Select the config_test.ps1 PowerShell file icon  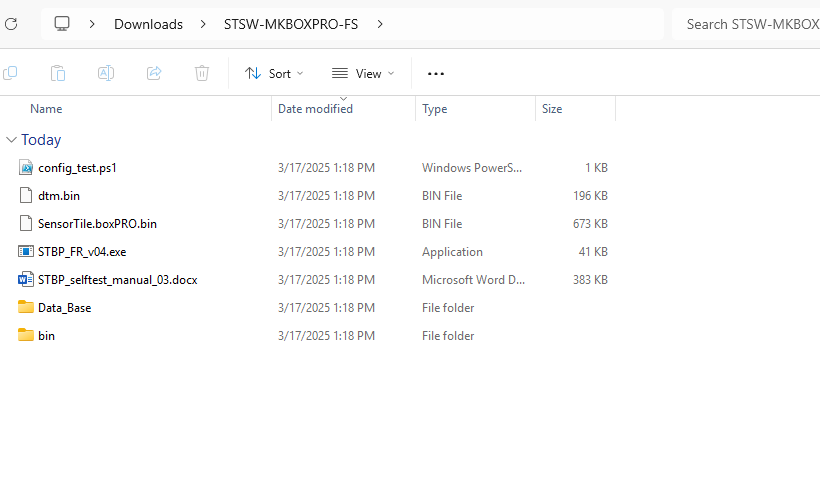pos(26,168)
